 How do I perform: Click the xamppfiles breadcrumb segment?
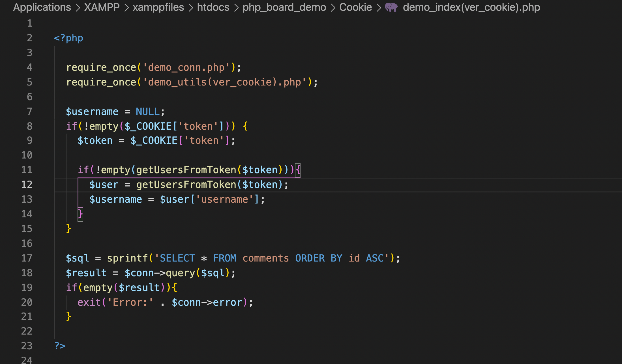point(158,7)
